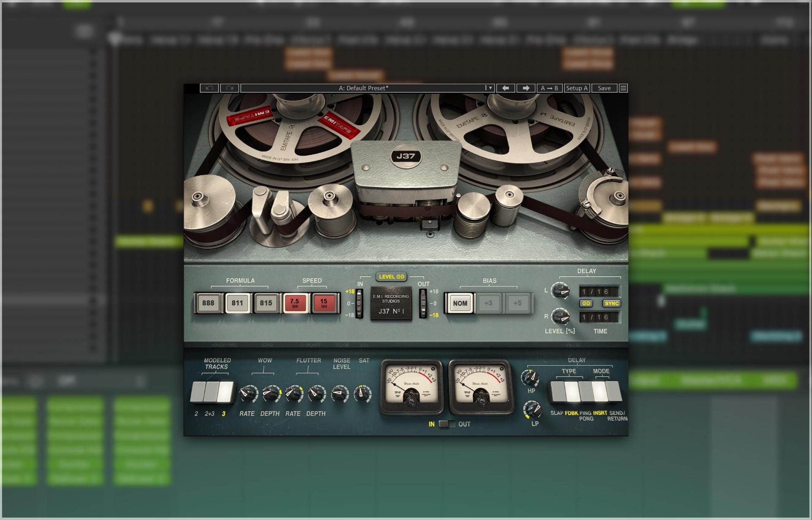This screenshot has height=520, width=812.
Task: Select INSRT delay mode
Action: pyautogui.click(x=600, y=392)
